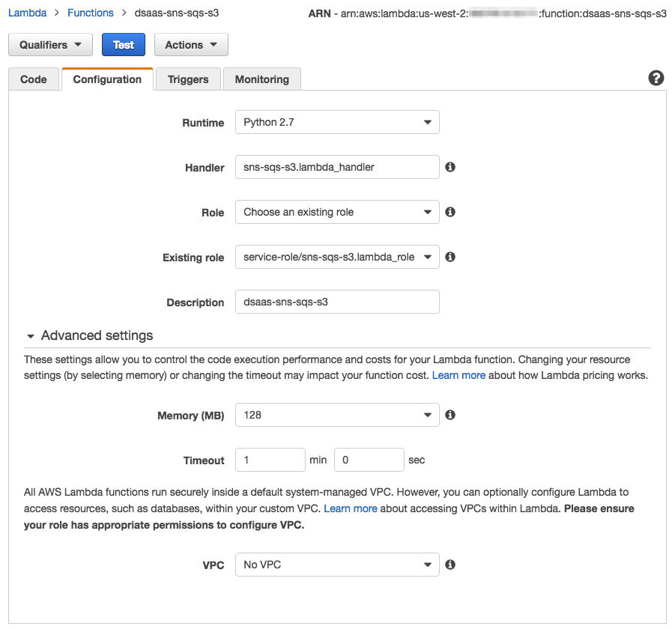The image size is (672, 629).
Task: Open the Memory (MB) dropdown
Action: (x=336, y=415)
